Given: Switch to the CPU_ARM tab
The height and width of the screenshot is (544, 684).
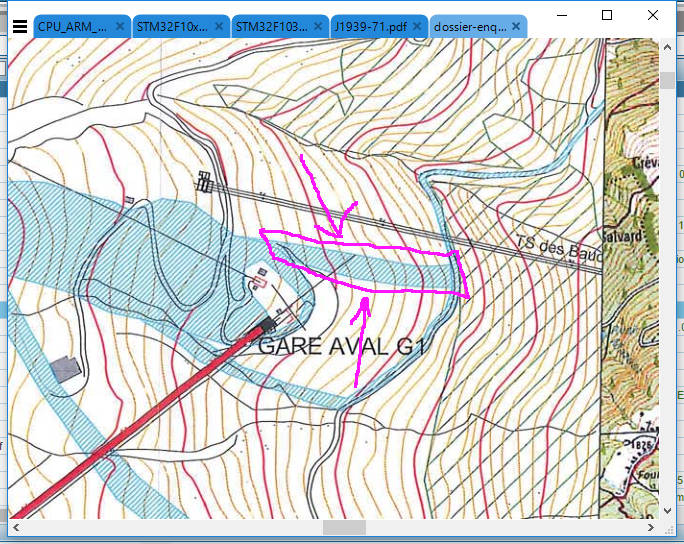Looking at the screenshot, I should (x=73, y=27).
